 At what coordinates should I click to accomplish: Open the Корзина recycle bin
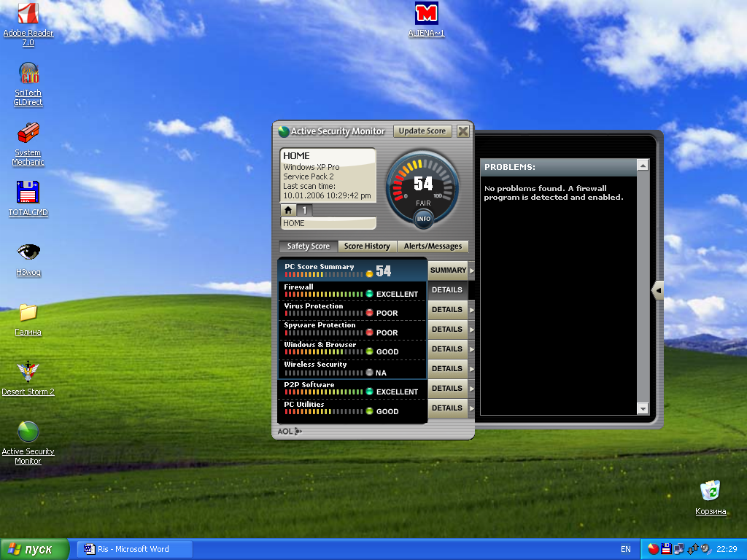(x=711, y=498)
